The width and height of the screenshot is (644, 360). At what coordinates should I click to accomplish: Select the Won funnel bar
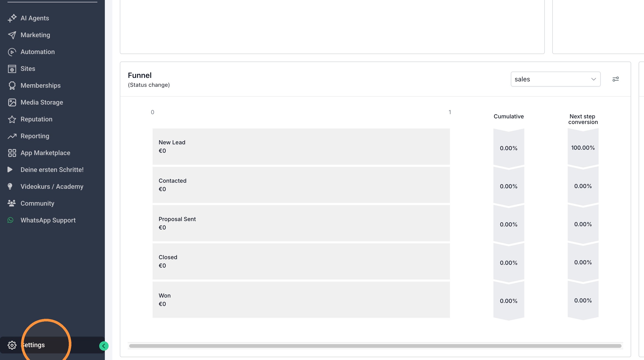tap(301, 300)
